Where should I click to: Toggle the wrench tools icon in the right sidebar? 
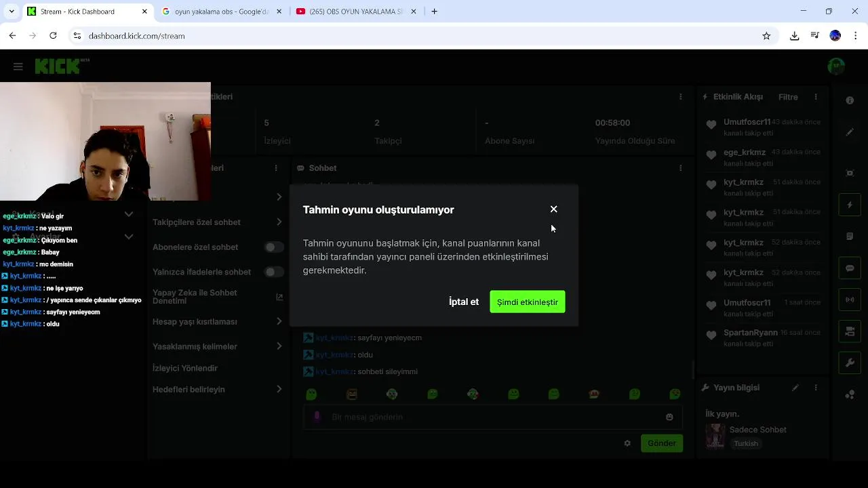pos(850,363)
